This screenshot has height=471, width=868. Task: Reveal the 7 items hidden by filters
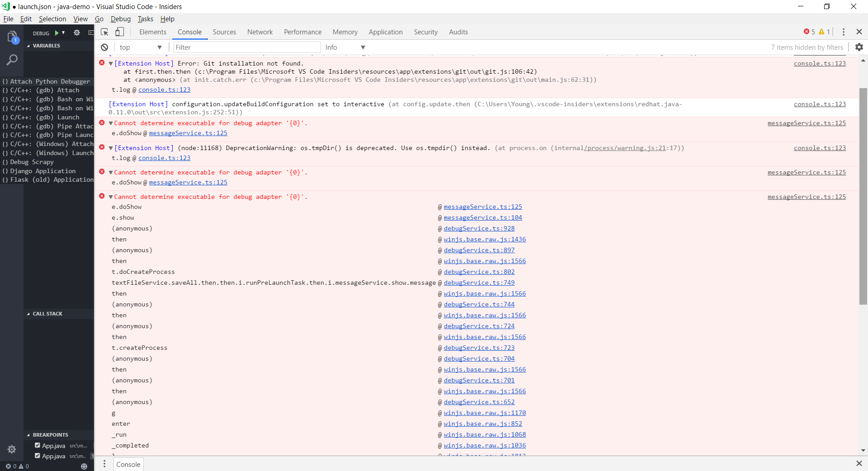pyautogui.click(x=807, y=47)
